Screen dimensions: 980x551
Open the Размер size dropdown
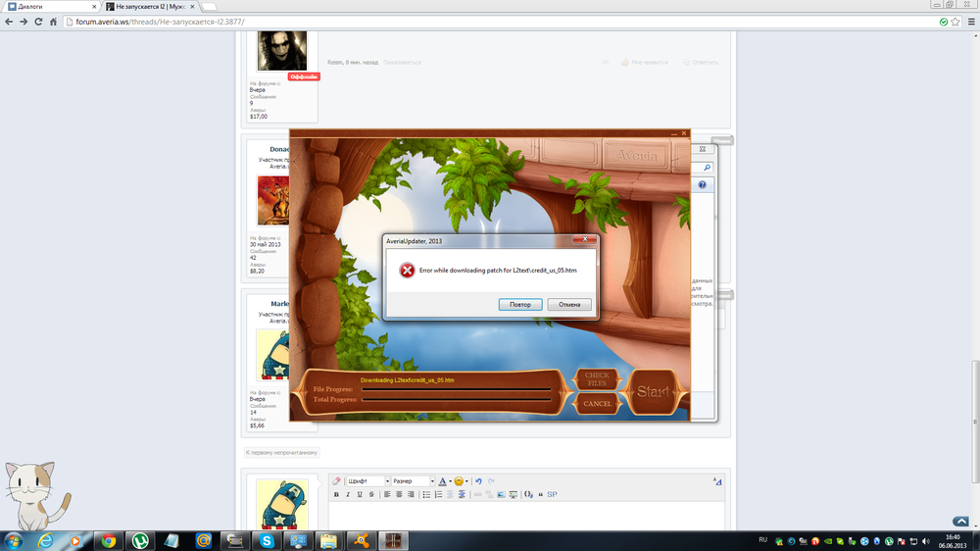[x=414, y=481]
